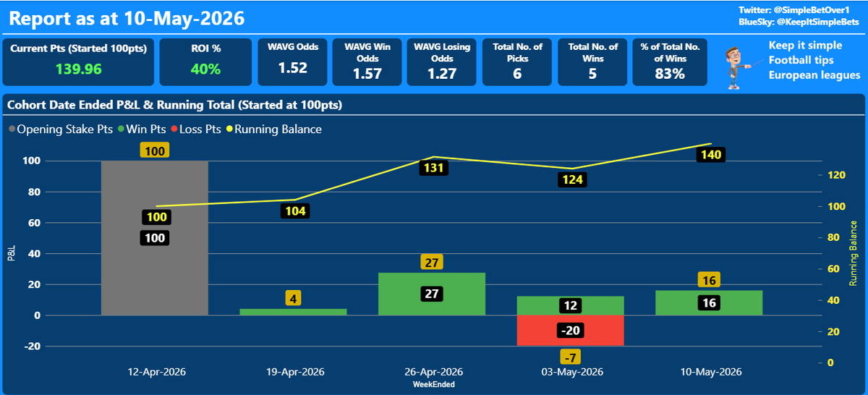868x395 pixels.
Task: Click the WAVG Odds 1.52 card
Action: tap(292, 62)
